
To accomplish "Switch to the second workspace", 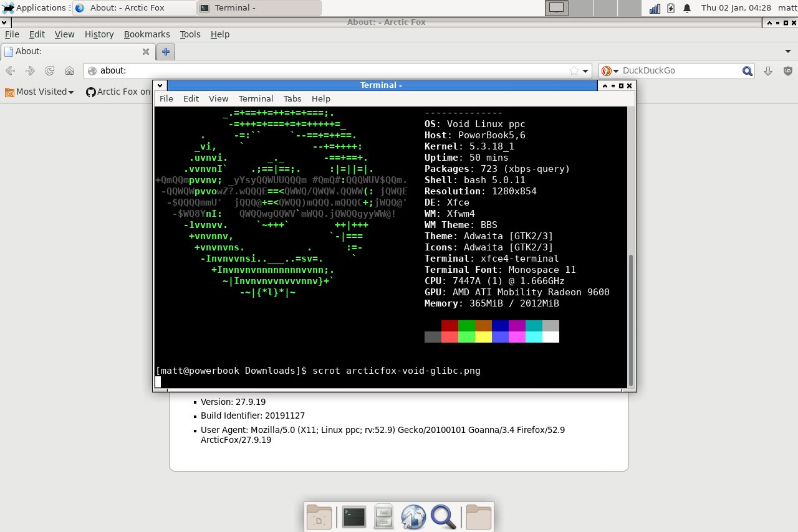I will [x=581, y=8].
